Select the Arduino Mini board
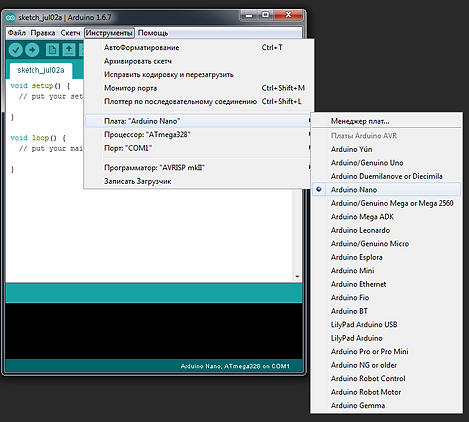Image resolution: width=469 pixels, height=422 pixels. 386,271
